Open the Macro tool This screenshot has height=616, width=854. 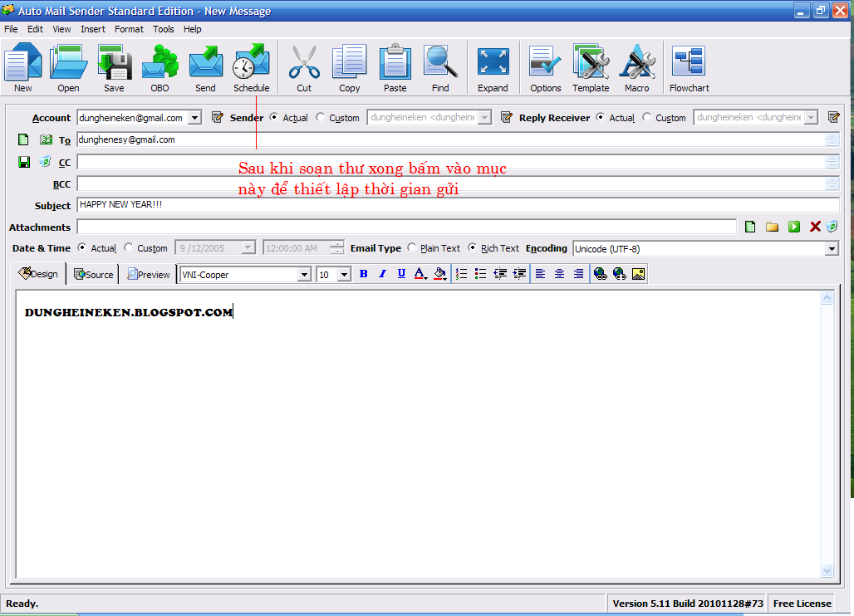pos(636,68)
